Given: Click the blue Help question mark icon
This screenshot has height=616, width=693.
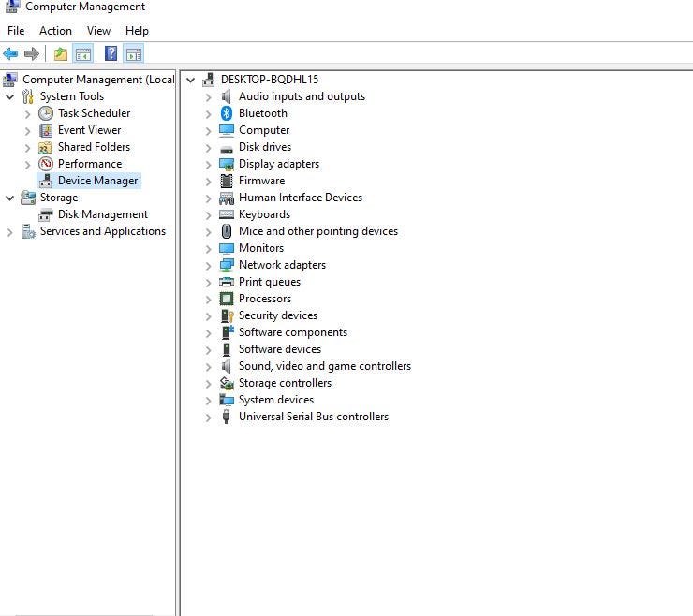Looking at the screenshot, I should coord(111,54).
